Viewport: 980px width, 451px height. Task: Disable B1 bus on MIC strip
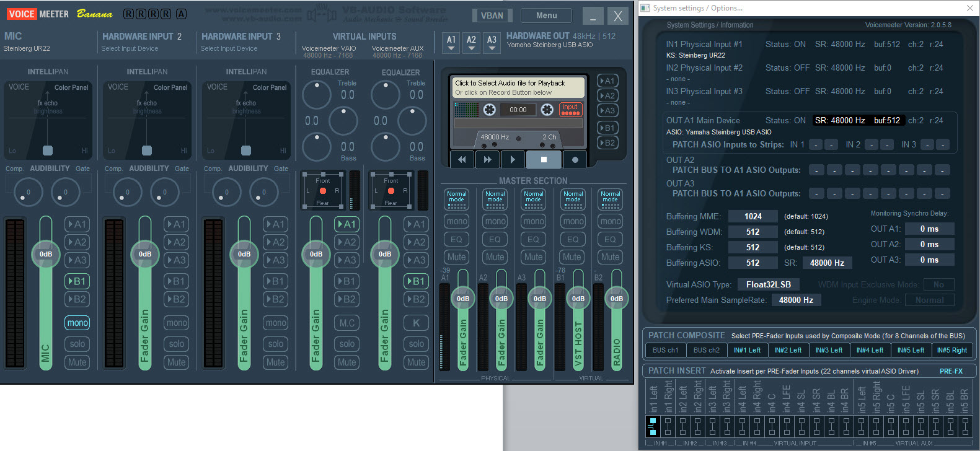(x=77, y=281)
